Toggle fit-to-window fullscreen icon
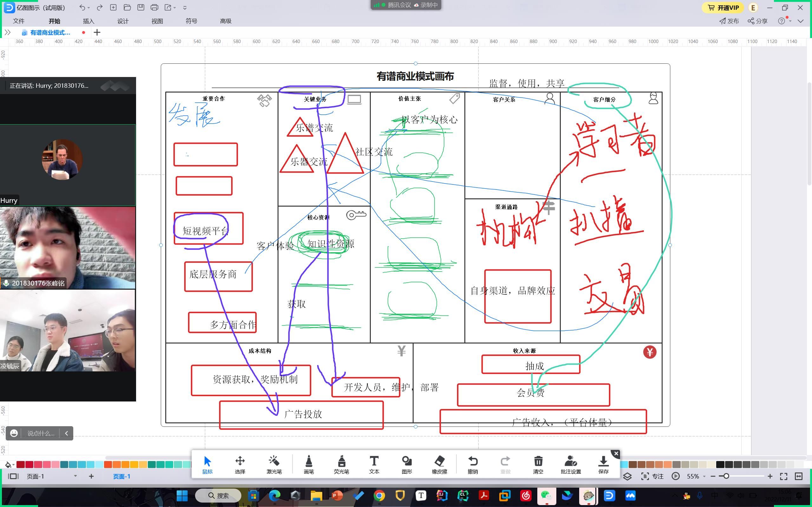Viewport: 812px width, 507px height. 783,476
